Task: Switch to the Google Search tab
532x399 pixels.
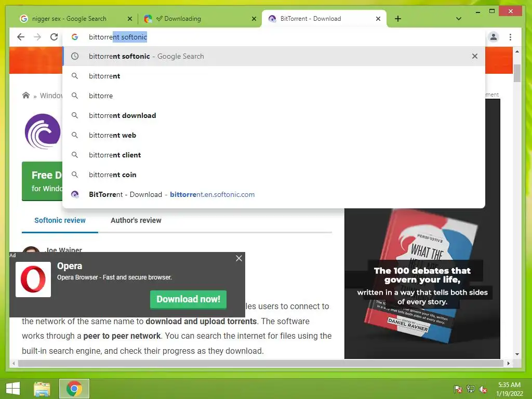Action: pyautogui.click(x=70, y=19)
